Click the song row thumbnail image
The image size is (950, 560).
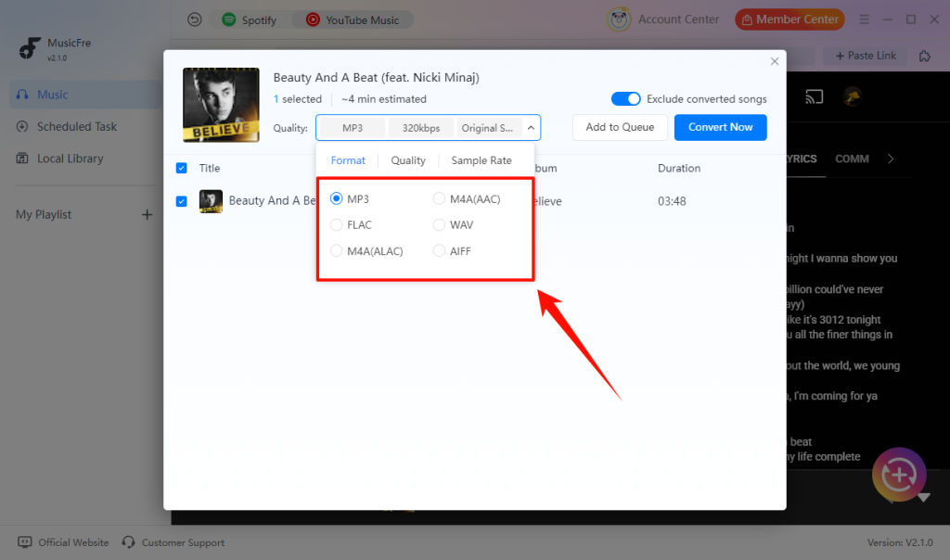click(x=211, y=201)
